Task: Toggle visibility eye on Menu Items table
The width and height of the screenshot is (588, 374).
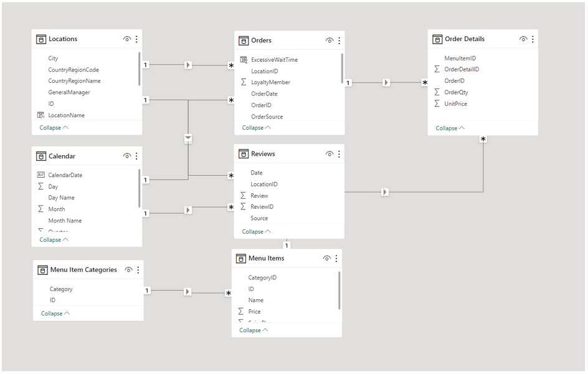Action: click(x=327, y=259)
